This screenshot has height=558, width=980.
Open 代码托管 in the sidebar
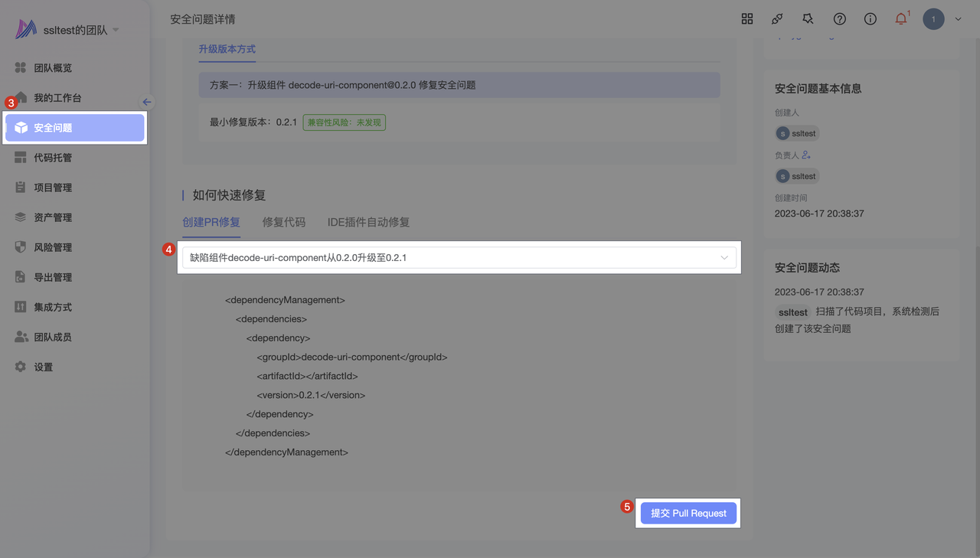pos(53,158)
